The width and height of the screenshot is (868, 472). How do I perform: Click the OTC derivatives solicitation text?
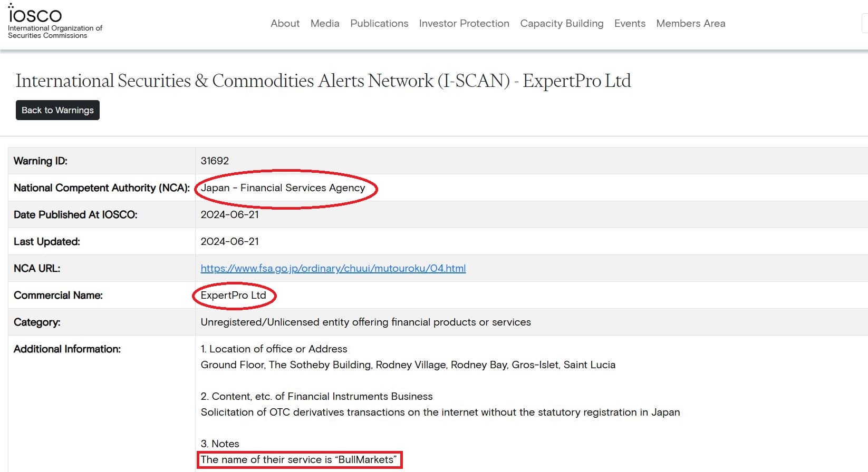click(440, 412)
